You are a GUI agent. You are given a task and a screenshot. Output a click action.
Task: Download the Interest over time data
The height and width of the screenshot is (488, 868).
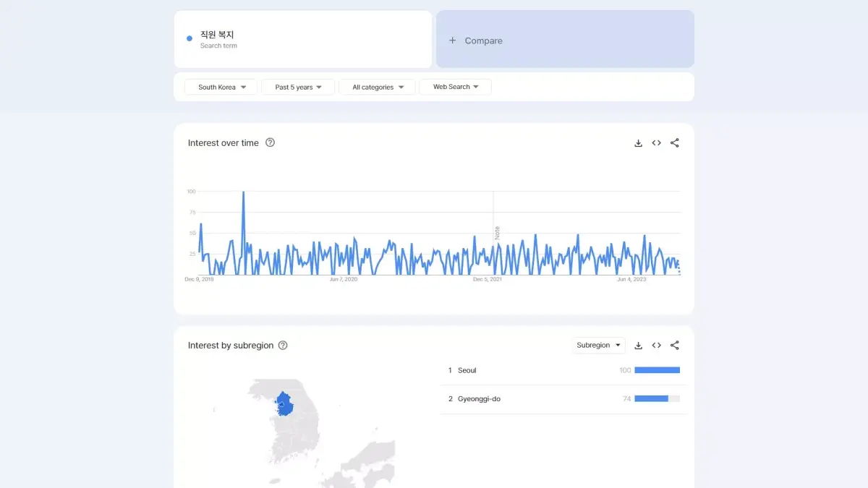(638, 143)
